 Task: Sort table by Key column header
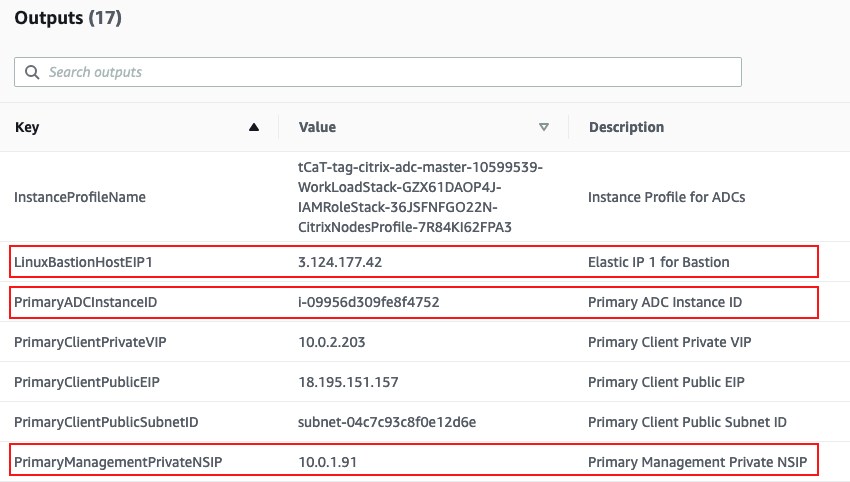tap(27, 127)
